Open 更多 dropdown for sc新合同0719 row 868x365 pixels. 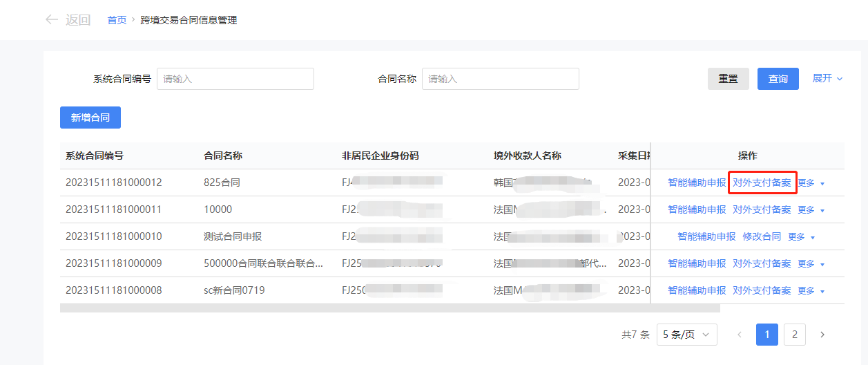(x=811, y=291)
